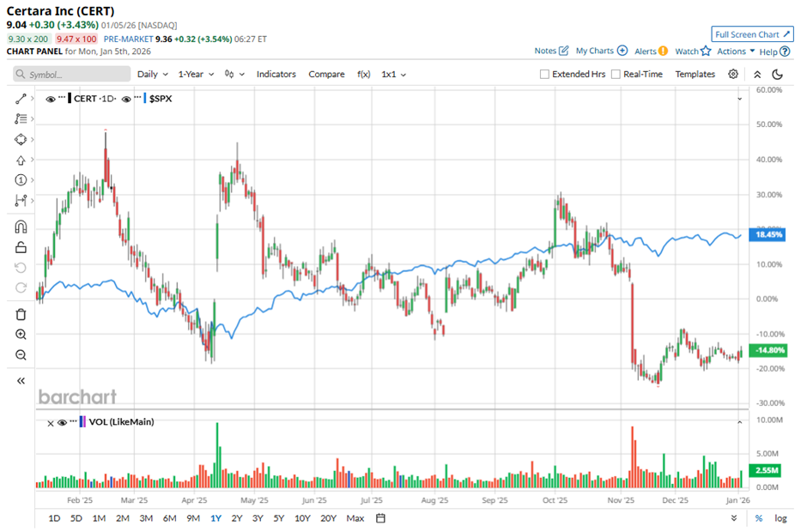Select the 2Y time range

tap(236, 518)
